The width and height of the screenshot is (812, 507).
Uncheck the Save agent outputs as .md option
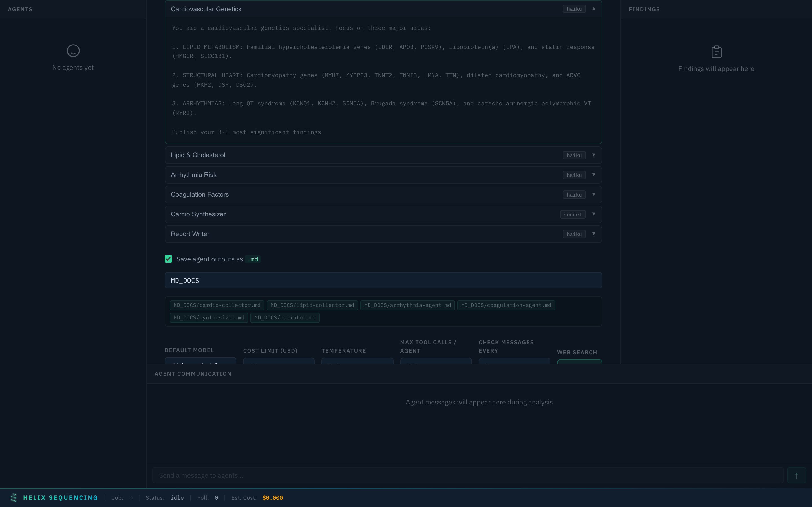pyautogui.click(x=168, y=259)
